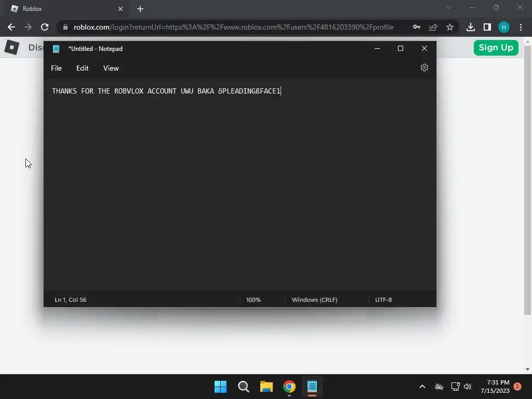The height and width of the screenshot is (399, 532).
Task: Reload the Roblox page
Action: [45, 27]
